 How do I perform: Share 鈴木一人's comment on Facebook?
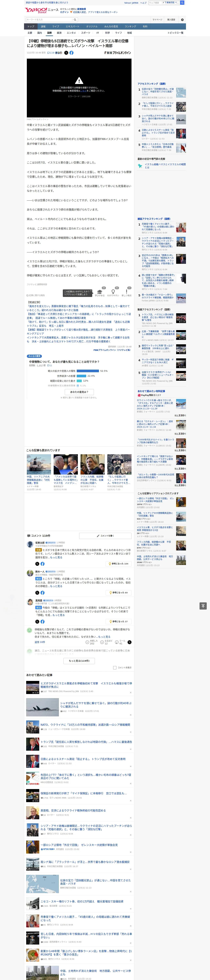coord(42,593)
